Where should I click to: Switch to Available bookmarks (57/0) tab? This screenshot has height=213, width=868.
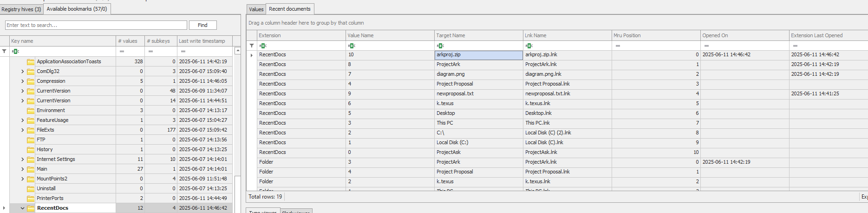tap(77, 9)
